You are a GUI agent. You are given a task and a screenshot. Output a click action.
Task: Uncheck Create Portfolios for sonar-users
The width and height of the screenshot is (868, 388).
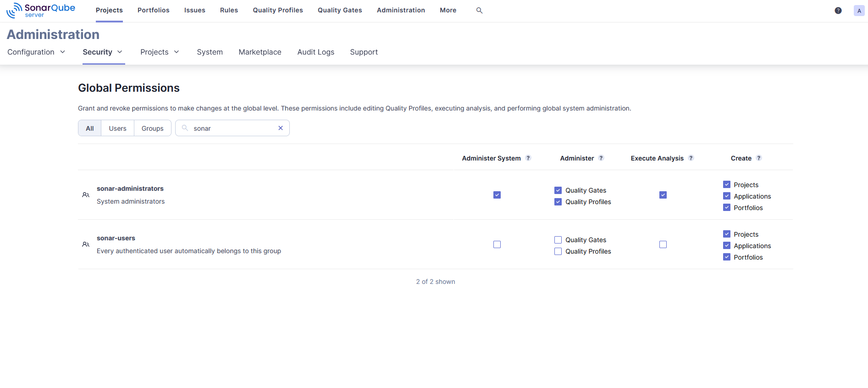pyautogui.click(x=727, y=257)
